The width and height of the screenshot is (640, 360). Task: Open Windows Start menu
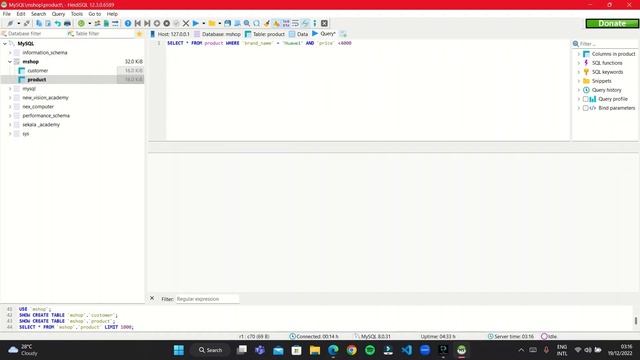(179, 350)
